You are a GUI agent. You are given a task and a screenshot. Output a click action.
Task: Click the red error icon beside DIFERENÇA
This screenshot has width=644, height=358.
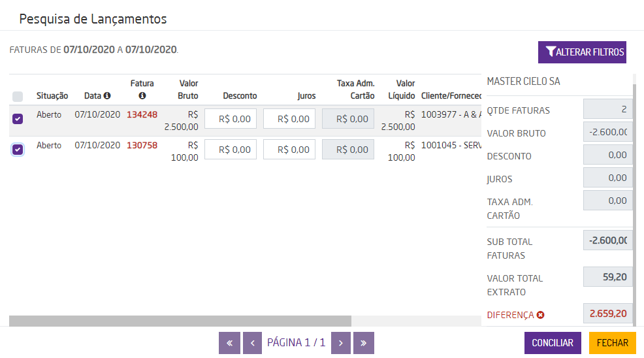[x=540, y=315]
